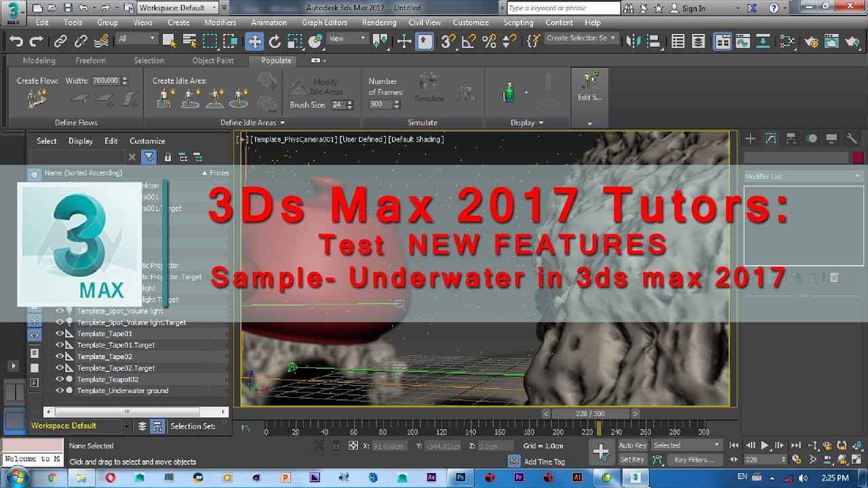Toggle visibility of Template_Tape01
Screen dimensions: 868x488
pos(59,334)
